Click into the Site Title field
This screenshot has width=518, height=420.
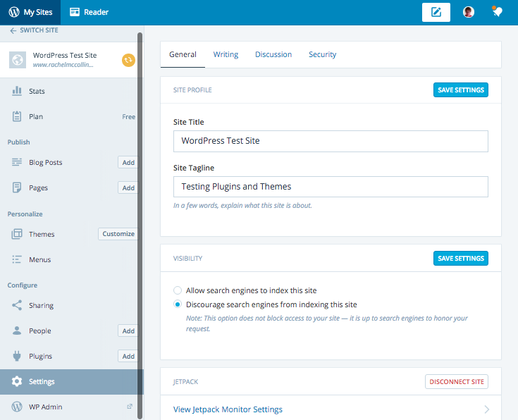click(331, 141)
